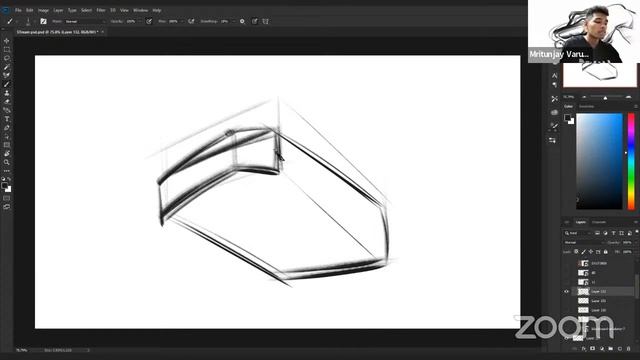Hide Layer 132 using its eye icon
This screenshot has height=360, width=640.
pyautogui.click(x=567, y=291)
